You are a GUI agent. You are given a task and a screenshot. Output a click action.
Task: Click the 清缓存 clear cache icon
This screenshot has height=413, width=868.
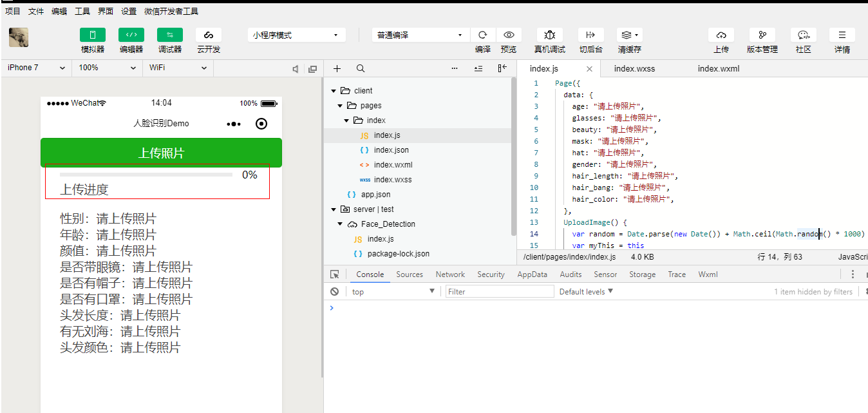coord(629,35)
